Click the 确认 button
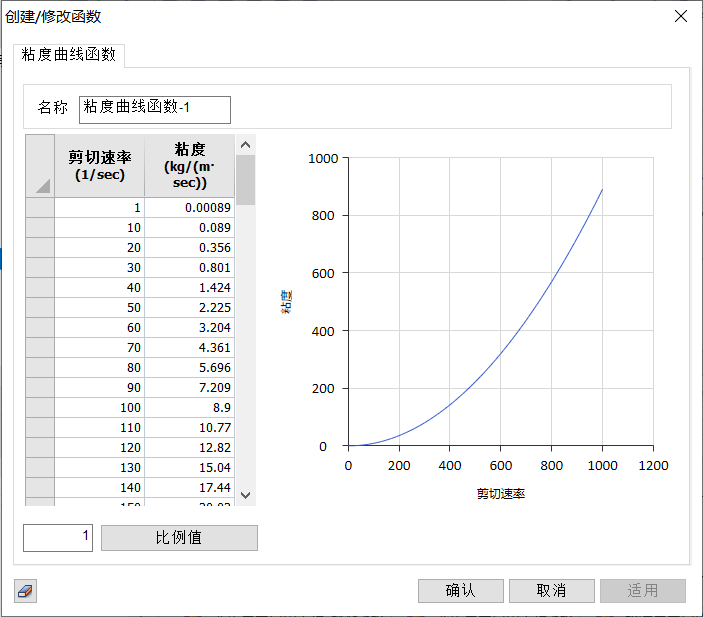The height and width of the screenshot is (617, 703). click(x=460, y=591)
